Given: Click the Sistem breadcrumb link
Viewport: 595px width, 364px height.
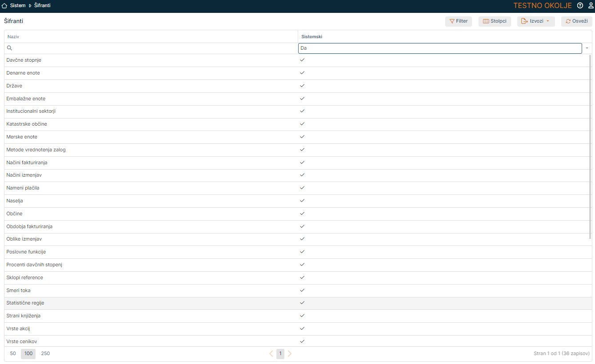Looking at the screenshot, I should [18, 6].
